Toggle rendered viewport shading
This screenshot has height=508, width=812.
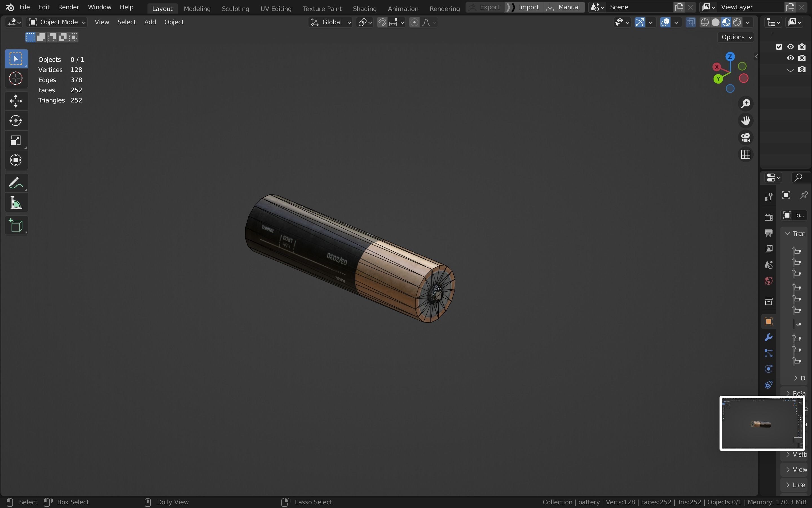[737, 23]
